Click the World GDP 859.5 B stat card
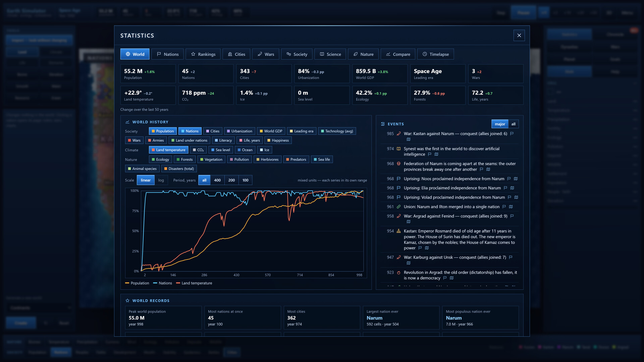The width and height of the screenshot is (644, 362). pos(380,74)
